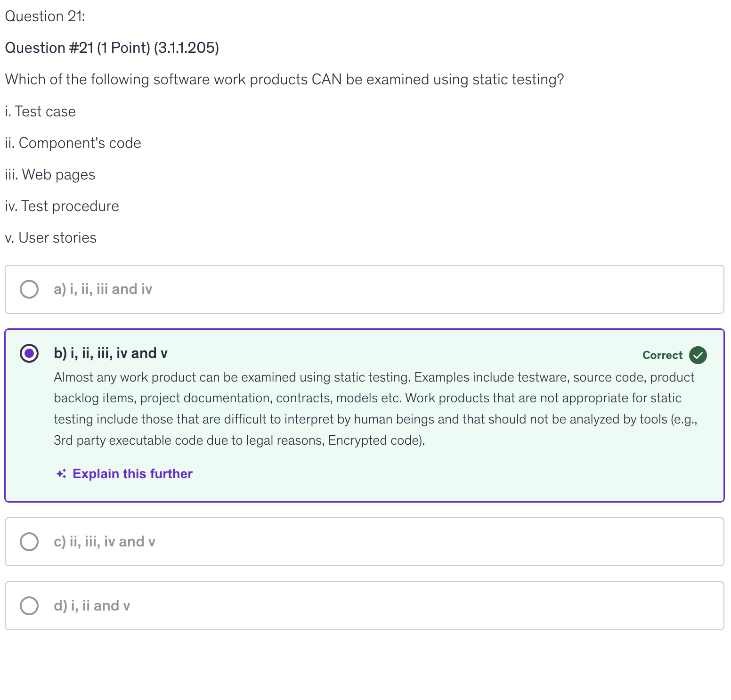Click the green Correct checkmark icon
The height and width of the screenshot is (700, 731).
(698, 355)
